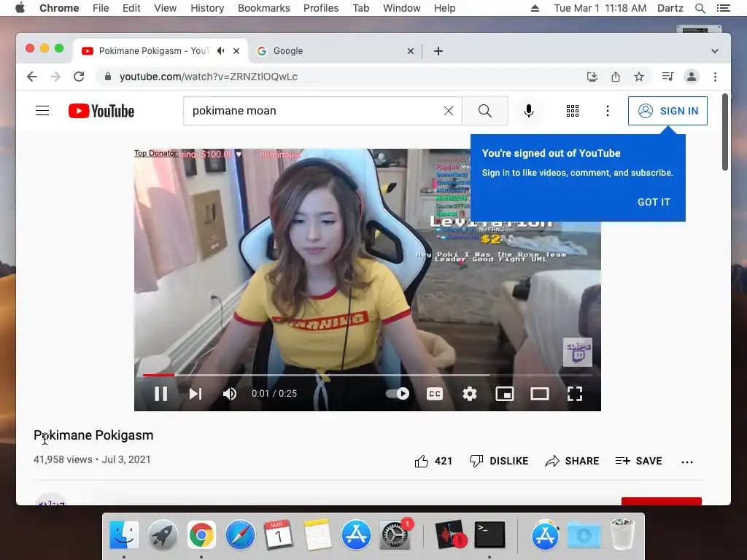This screenshot has width=747, height=560.
Task: Mute the video player volume
Action: tap(230, 394)
